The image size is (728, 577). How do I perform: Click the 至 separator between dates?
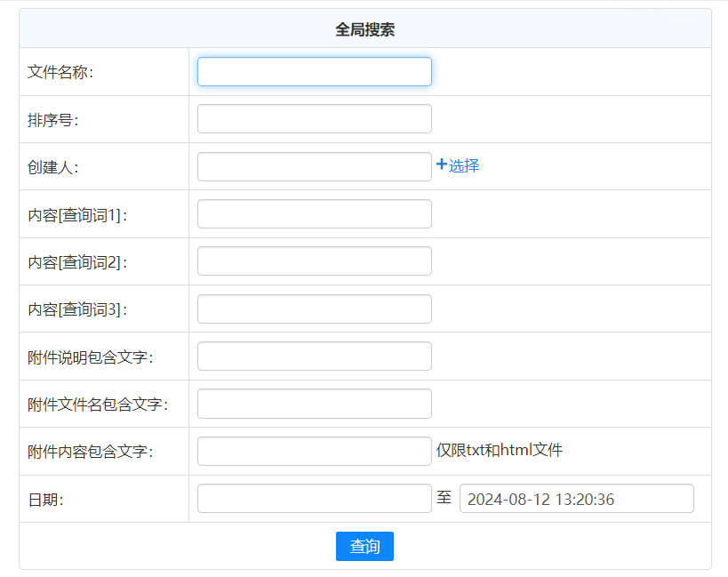(444, 498)
